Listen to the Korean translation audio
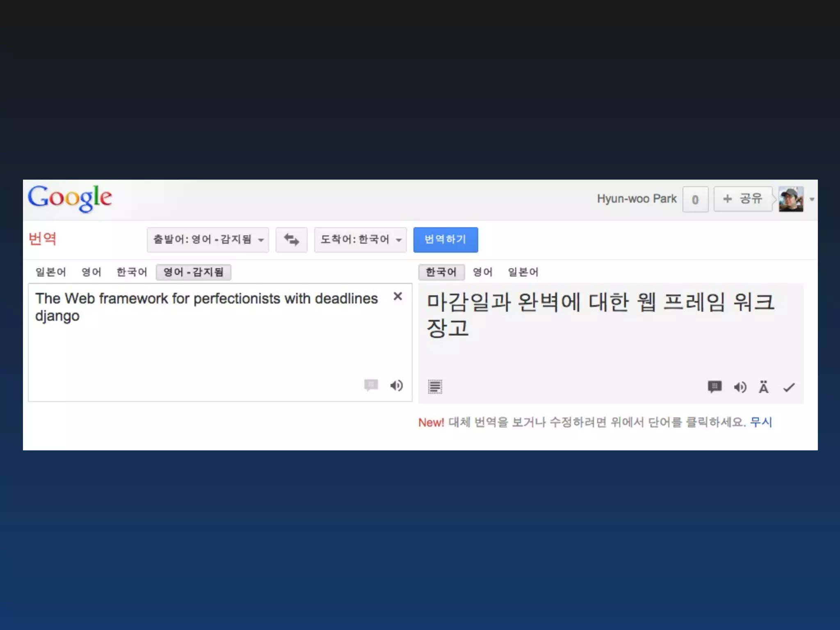This screenshot has width=840, height=630. [740, 387]
